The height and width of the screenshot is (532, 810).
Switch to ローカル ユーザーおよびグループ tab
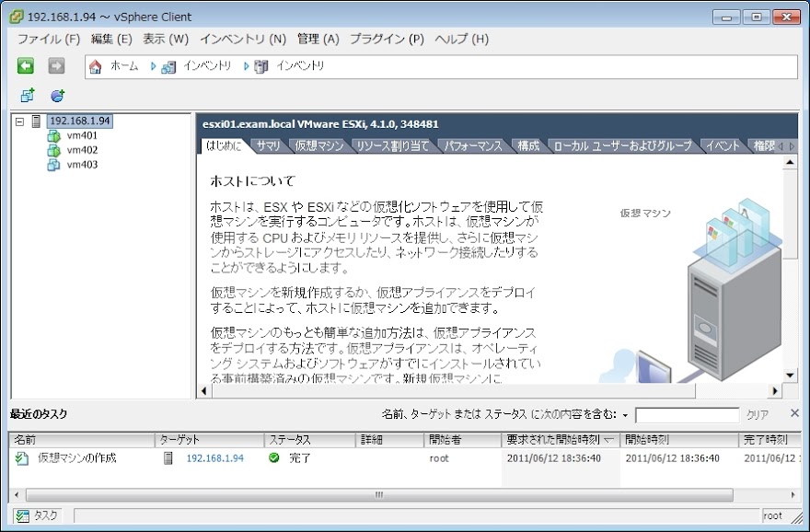pyautogui.click(x=622, y=146)
